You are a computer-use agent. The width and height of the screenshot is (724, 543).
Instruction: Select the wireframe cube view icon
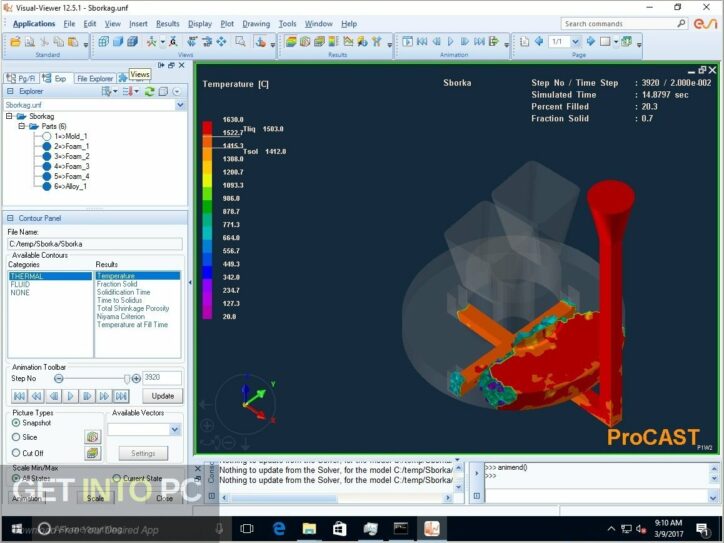pos(103,42)
